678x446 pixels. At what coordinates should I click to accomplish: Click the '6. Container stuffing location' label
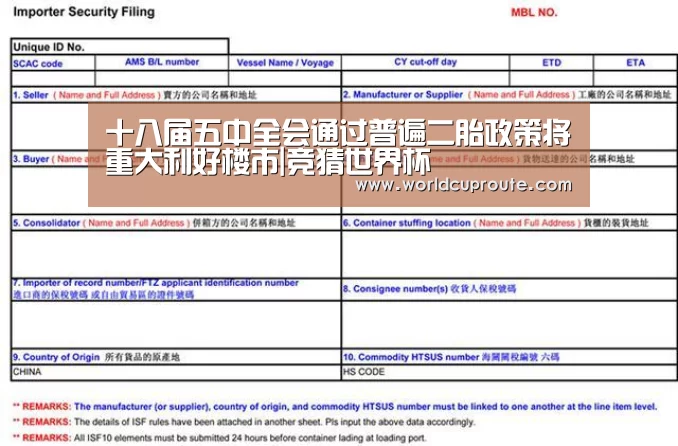point(406,223)
